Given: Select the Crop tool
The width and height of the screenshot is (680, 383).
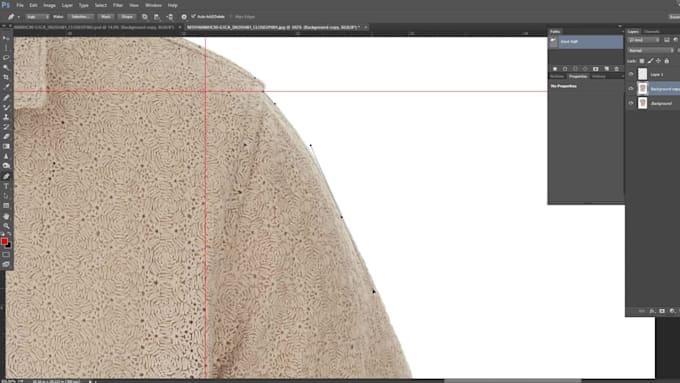Looking at the screenshot, I should point(6,77).
